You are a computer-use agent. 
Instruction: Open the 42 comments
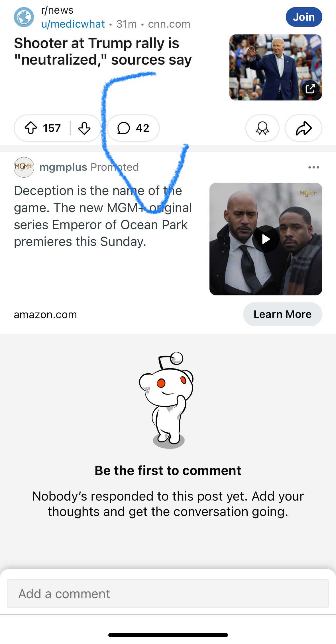(x=133, y=128)
